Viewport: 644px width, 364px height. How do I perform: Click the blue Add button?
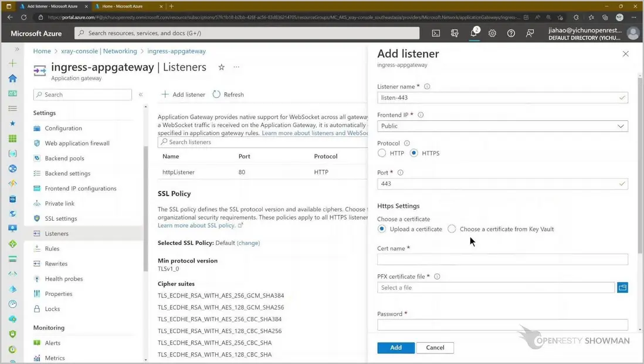click(x=396, y=348)
